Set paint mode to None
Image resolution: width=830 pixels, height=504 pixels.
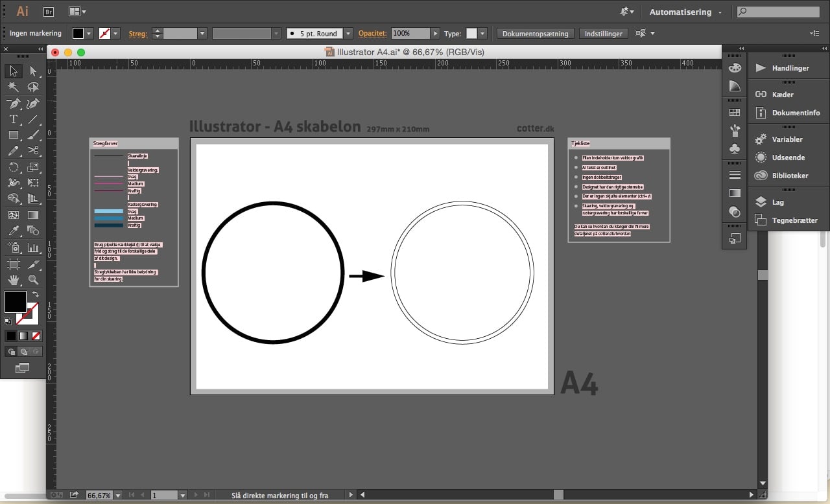(36, 336)
